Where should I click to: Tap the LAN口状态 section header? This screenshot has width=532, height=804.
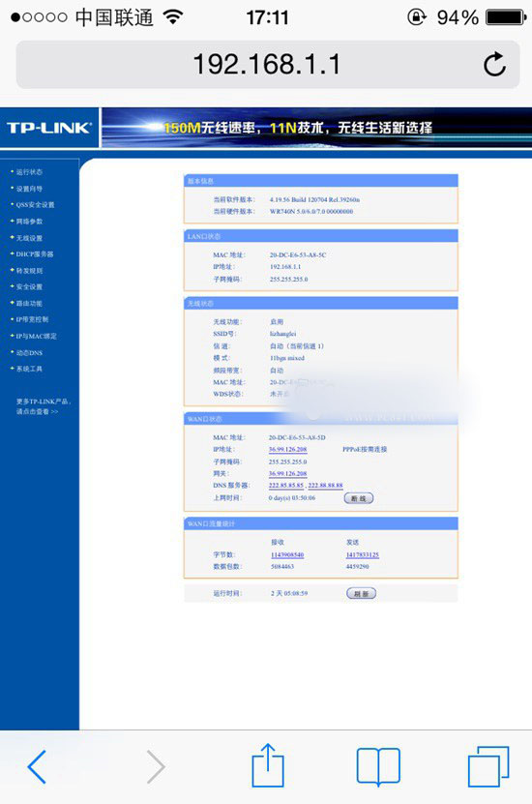[321, 236]
